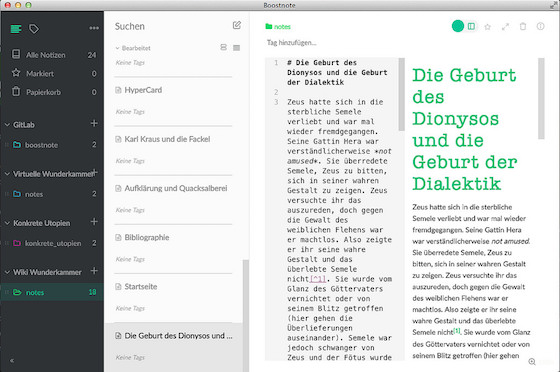Add a folder to Wiki Wunderkammer
Image resolution: width=560 pixels, height=372 pixels.
point(94,271)
